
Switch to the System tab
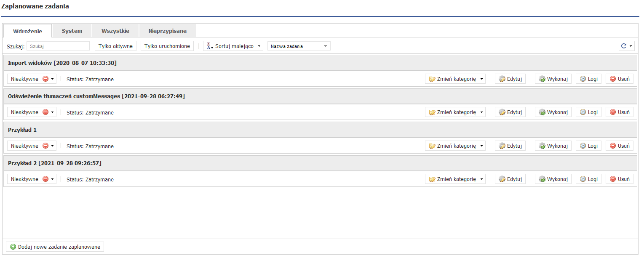coord(72,31)
